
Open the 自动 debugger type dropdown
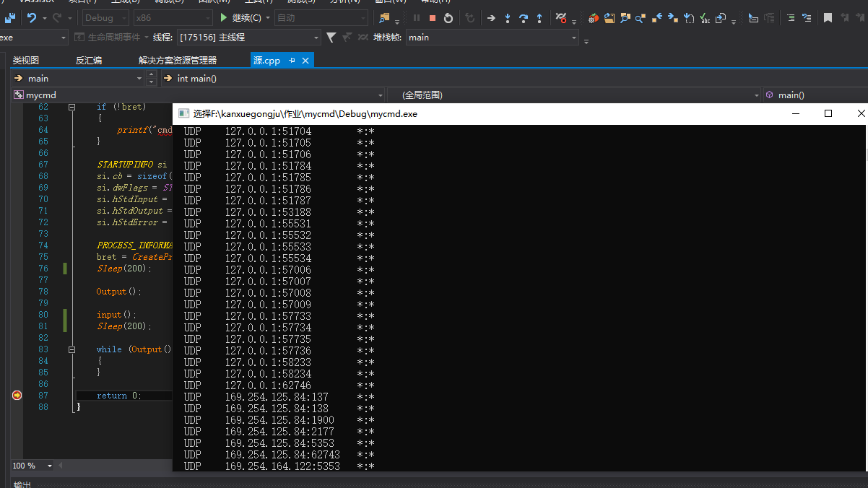pos(321,17)
